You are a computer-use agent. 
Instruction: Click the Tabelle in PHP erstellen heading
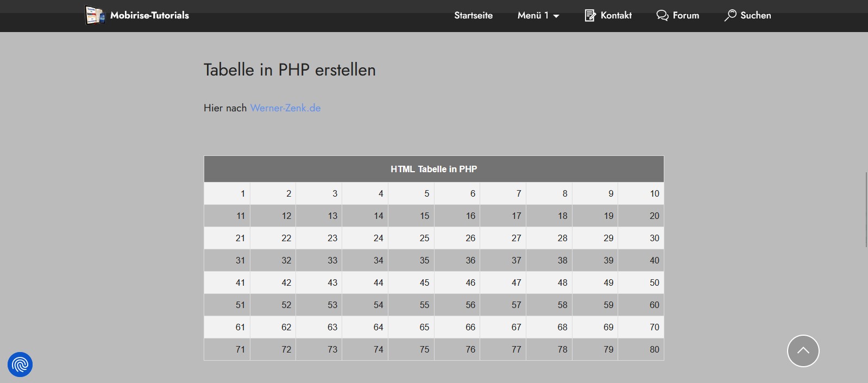tap(290, 70)
